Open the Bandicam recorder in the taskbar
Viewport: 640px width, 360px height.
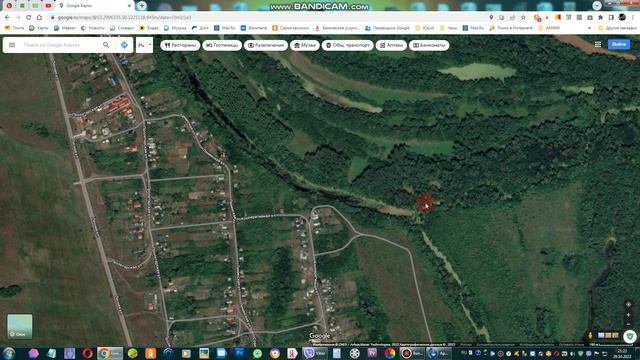click(412, 353)
